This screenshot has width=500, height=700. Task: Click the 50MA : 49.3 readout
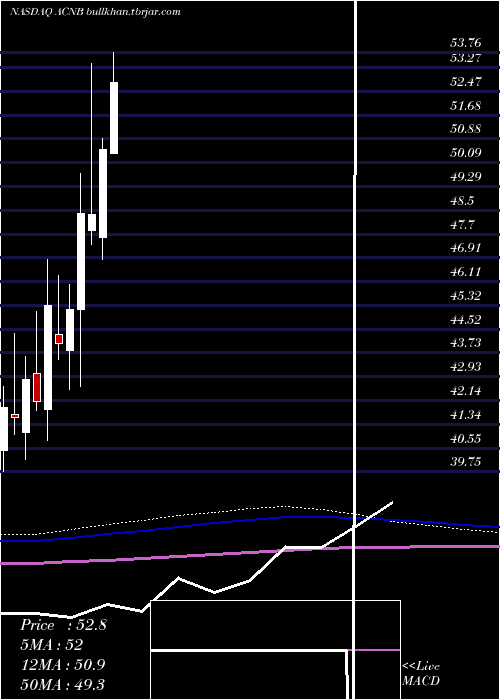(63, 684)
